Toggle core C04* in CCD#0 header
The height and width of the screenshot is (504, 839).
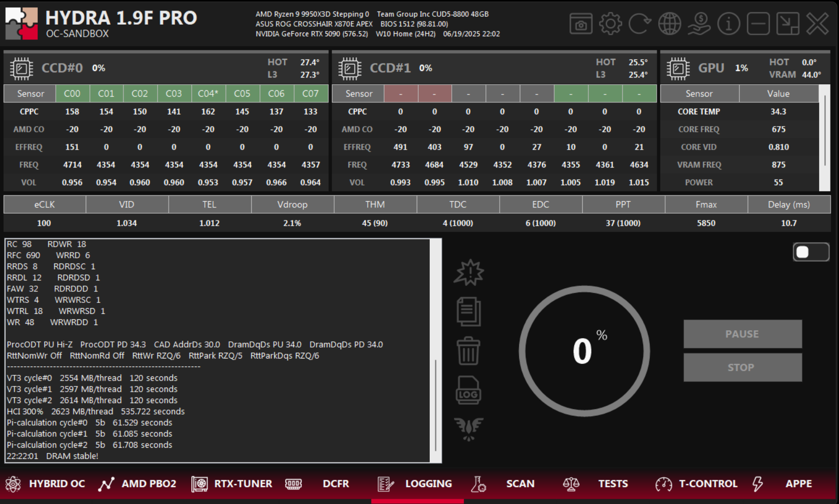tap(208, 93)
